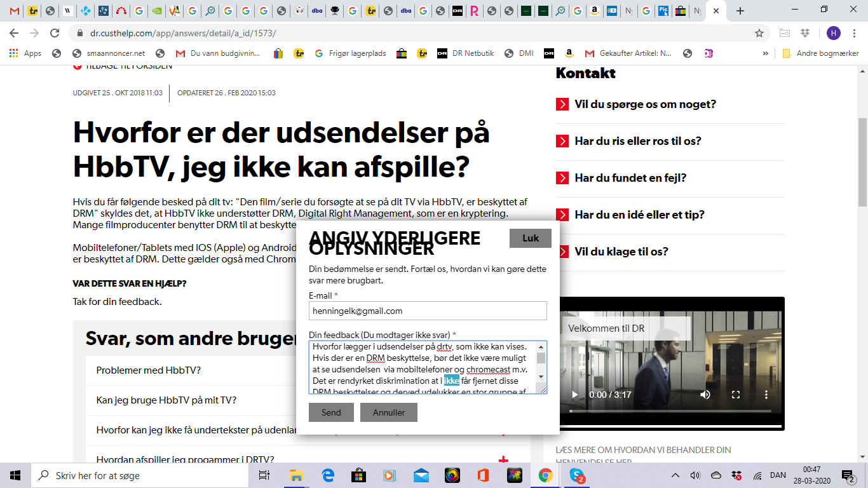The image size is (868, 488).
Task: Open Microsoft Store from the taskbar
Action: 358,475
